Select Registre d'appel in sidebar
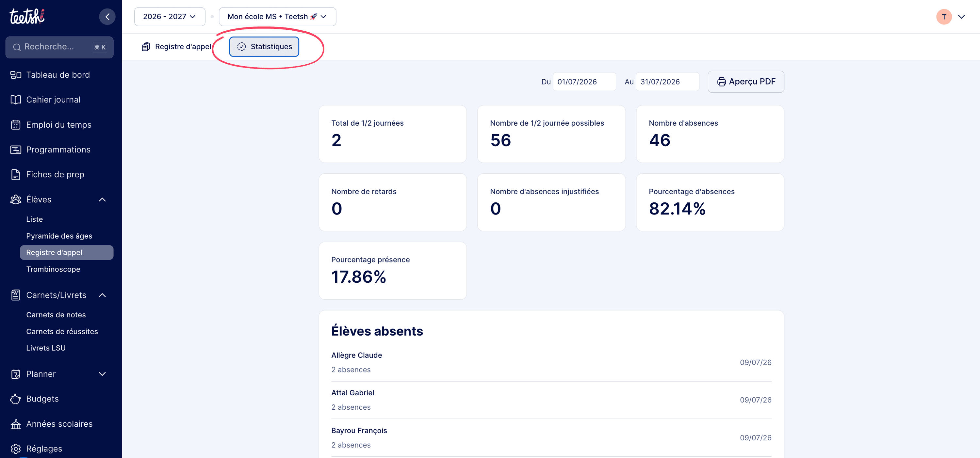980x458 pixels. point(67,252)
